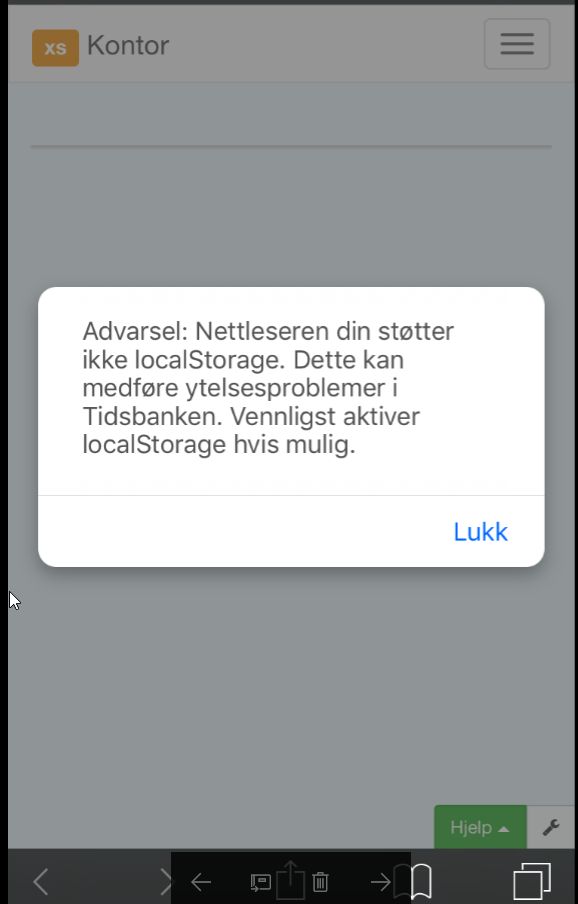Tap the share upload icon
Image resolution: width=578 pixels, height=904 pixels.
[290, 880]
